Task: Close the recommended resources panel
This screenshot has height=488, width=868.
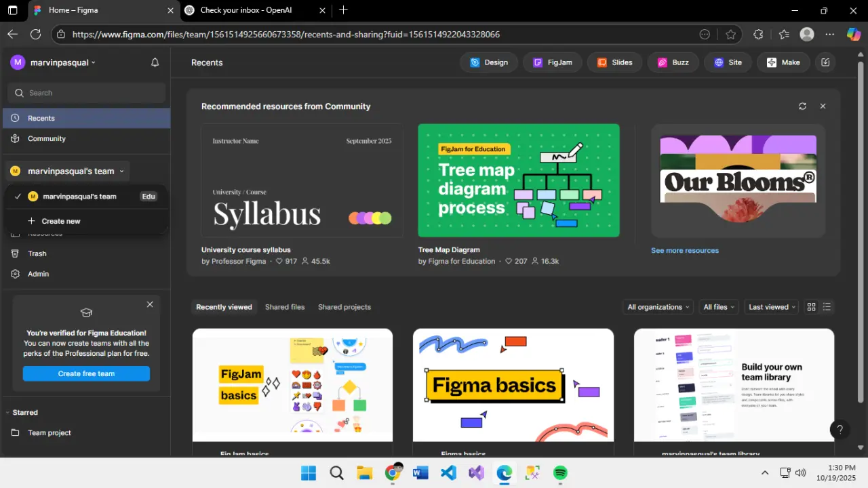Action: [x=823, y=106]
